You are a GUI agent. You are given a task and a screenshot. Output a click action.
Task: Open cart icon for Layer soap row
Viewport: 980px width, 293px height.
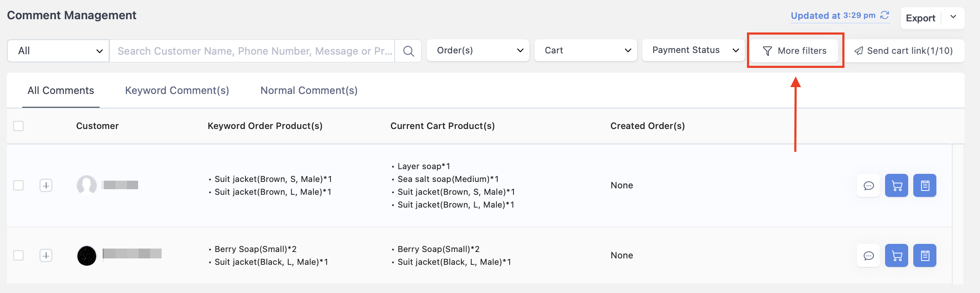(x=897, y=185)
